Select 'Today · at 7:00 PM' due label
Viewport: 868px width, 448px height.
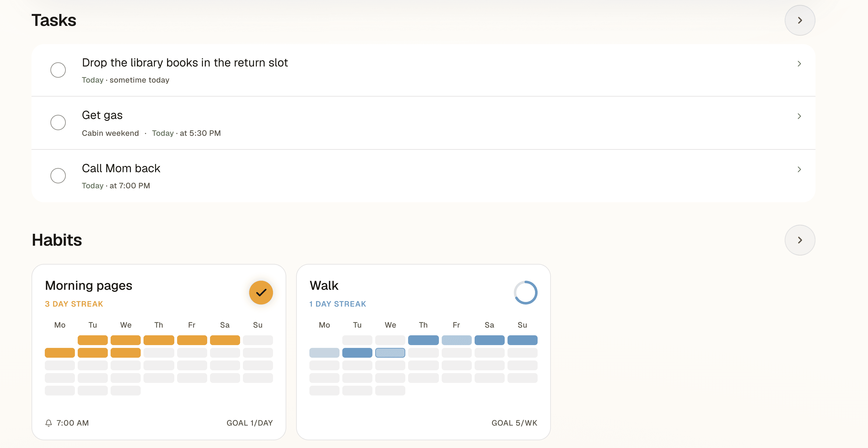(x=115, y=186)
